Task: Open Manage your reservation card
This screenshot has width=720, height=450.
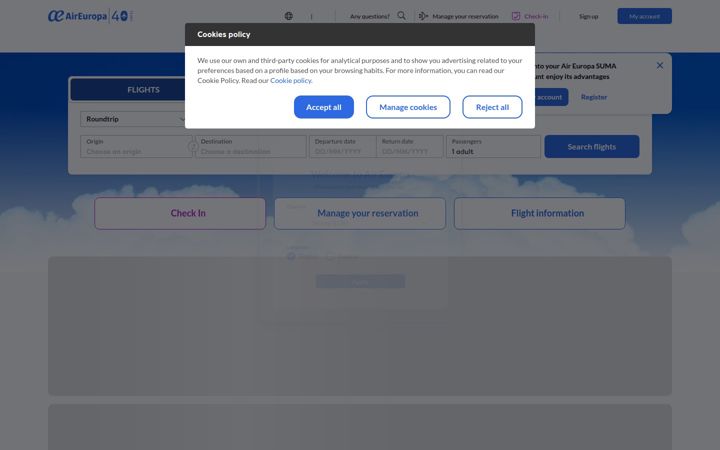Action: pyautogui.click(x=360, y=213)
